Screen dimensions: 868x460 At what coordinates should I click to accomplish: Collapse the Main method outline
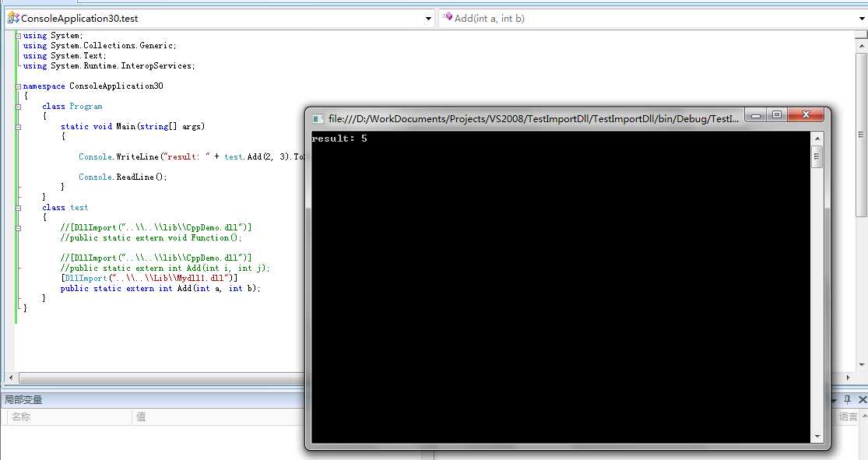click(x=18, y=127)
